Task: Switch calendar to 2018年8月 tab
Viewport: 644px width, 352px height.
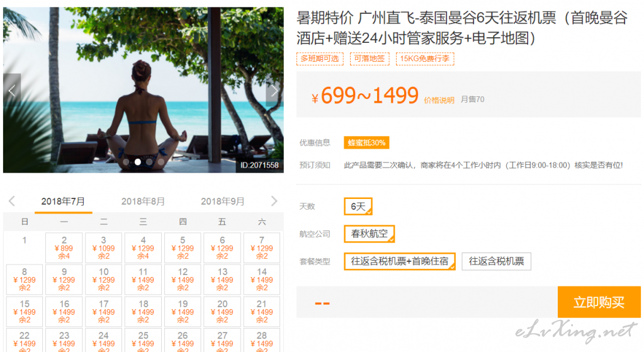Action: coord(143,202)
